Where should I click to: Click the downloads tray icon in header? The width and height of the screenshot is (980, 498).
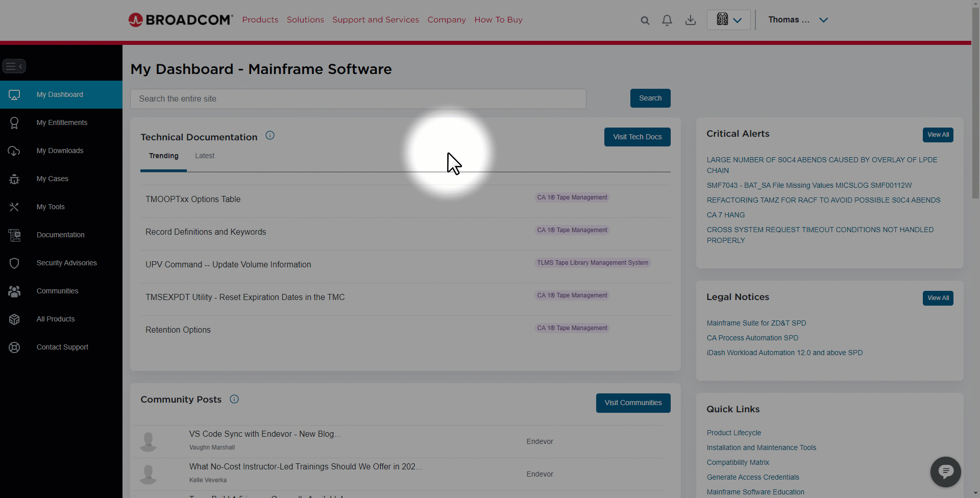(x=691, y=20)
